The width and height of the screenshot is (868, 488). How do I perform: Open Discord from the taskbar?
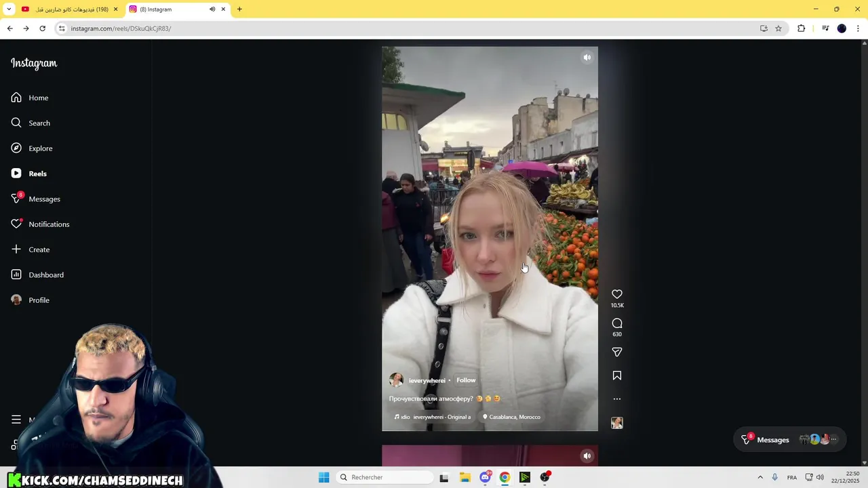pyautogui.click(x=485, y=477)
